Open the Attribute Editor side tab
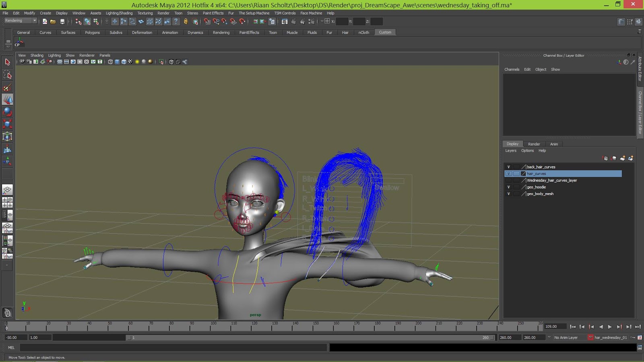 click(640, 69)
